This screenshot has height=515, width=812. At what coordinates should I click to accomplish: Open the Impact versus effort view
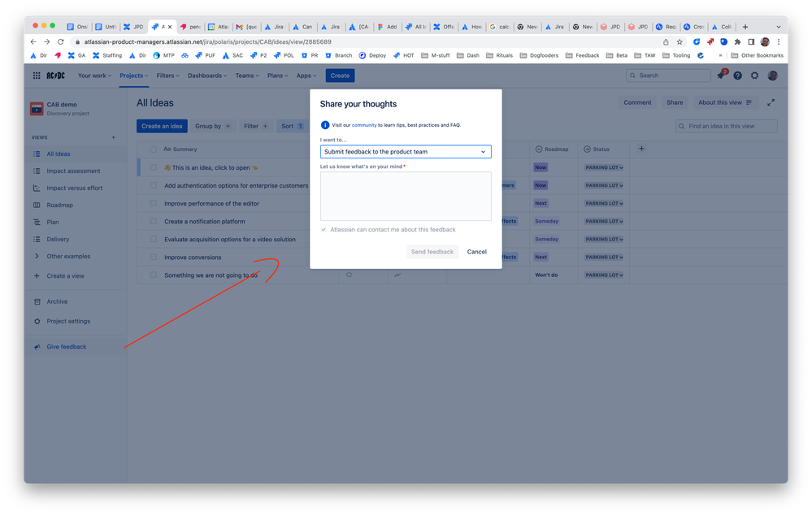pos(75,188)
